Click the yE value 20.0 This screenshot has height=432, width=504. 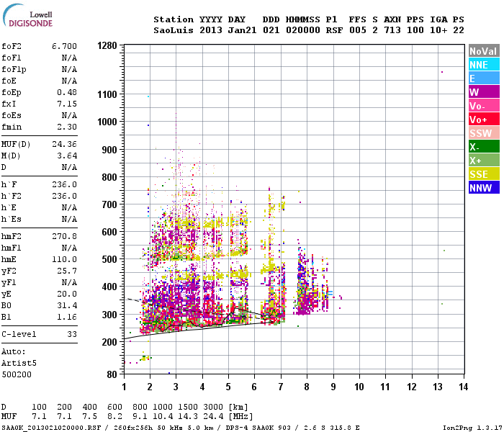pos(67,294)
